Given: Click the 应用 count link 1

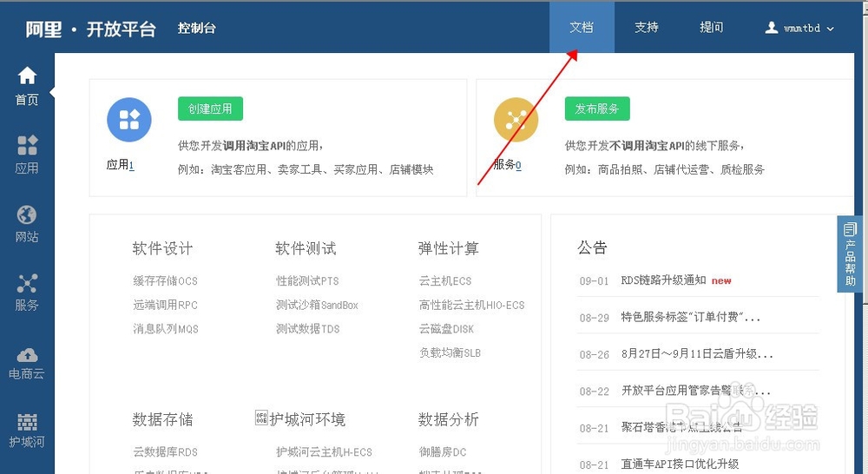Looking at the screenshot, I should 131,165.
